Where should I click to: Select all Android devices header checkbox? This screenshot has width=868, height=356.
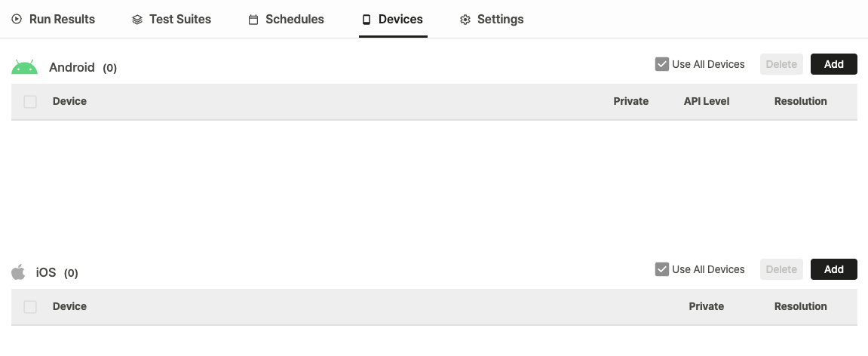coord(30,102)
